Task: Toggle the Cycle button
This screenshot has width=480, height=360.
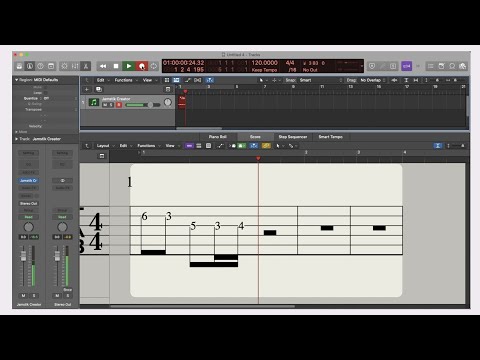Action: pos(154,66)
